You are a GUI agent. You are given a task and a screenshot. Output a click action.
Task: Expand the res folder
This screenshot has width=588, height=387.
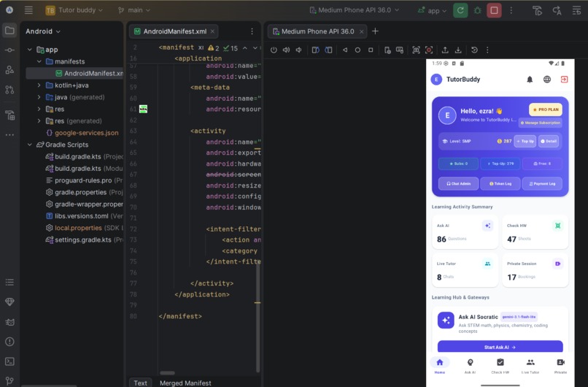point(39,110)
